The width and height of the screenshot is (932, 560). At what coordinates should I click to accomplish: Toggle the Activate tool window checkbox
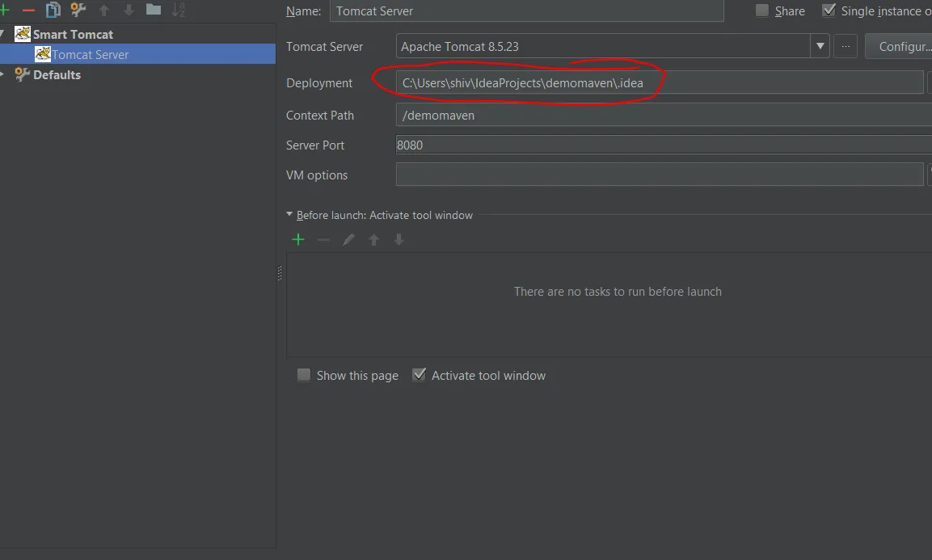pyautogui.click(x=419, y=374)
